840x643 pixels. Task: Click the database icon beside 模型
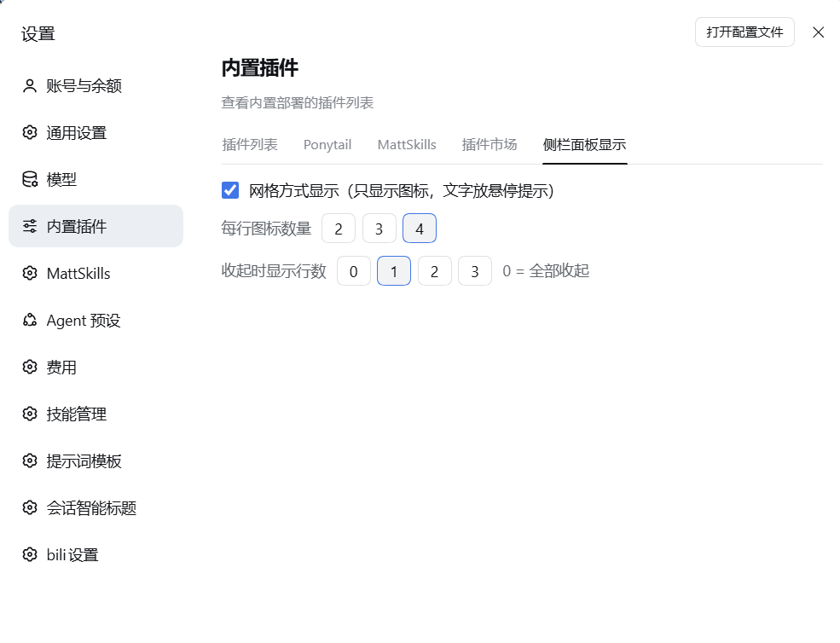pyautogui.click(x=30, y=179)
